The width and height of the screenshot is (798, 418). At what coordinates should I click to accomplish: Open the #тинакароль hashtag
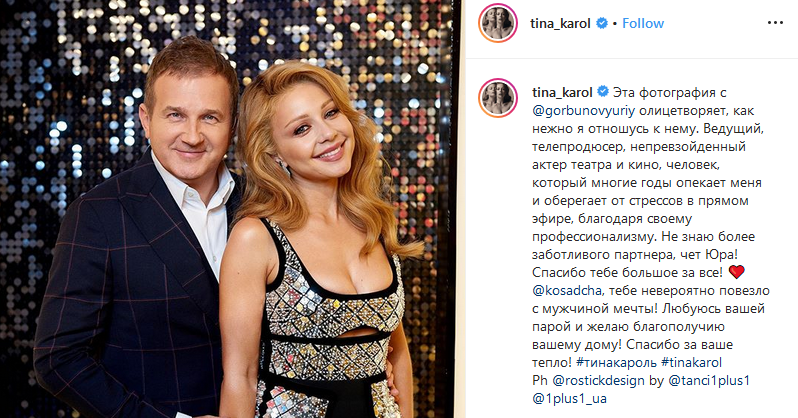(x=617, y=363)
